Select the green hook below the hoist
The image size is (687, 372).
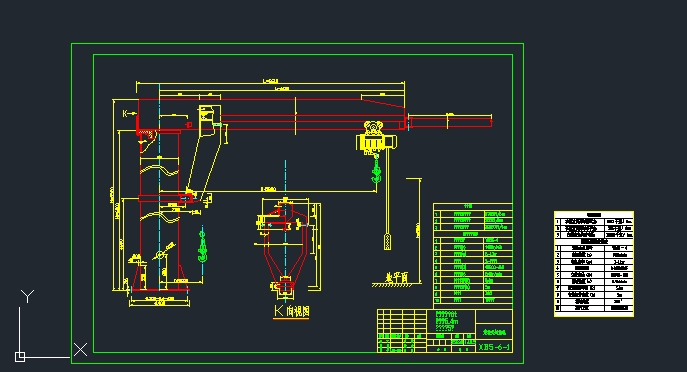[376, 169]
